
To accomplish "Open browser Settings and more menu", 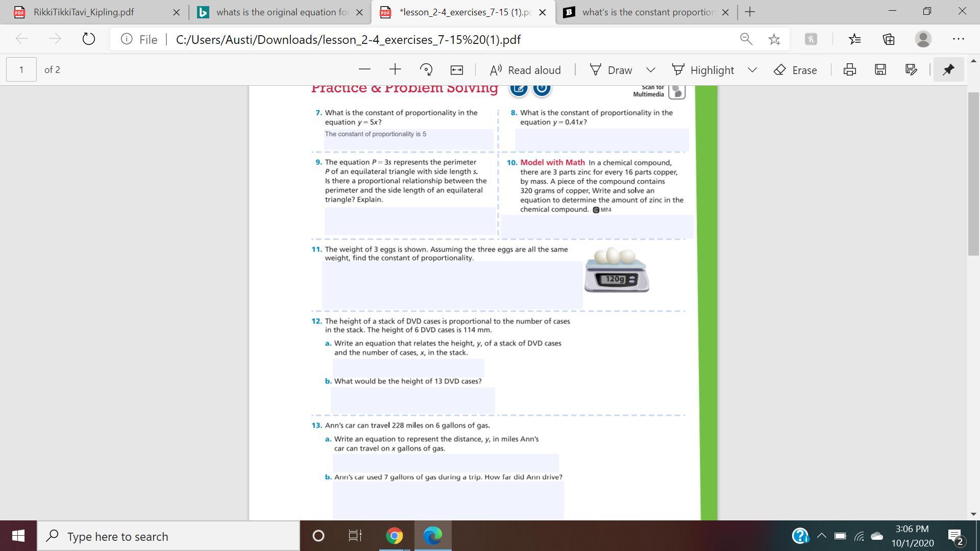I will pyautogui.click(x=958, y=39).
